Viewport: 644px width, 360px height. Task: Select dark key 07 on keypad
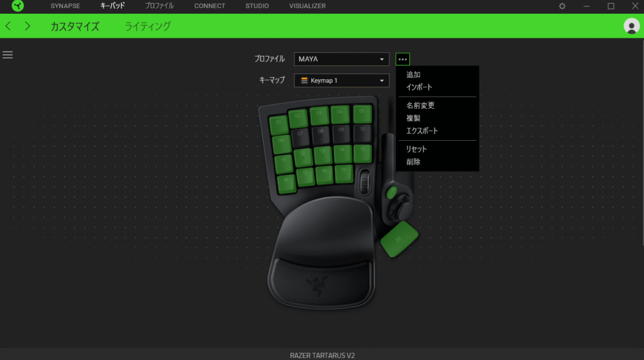click(x=300, y=137)
